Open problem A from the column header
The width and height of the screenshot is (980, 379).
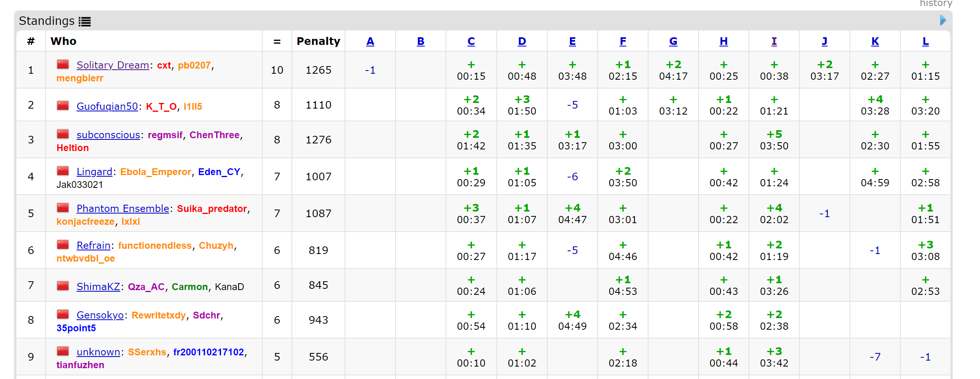pos(370,41)
